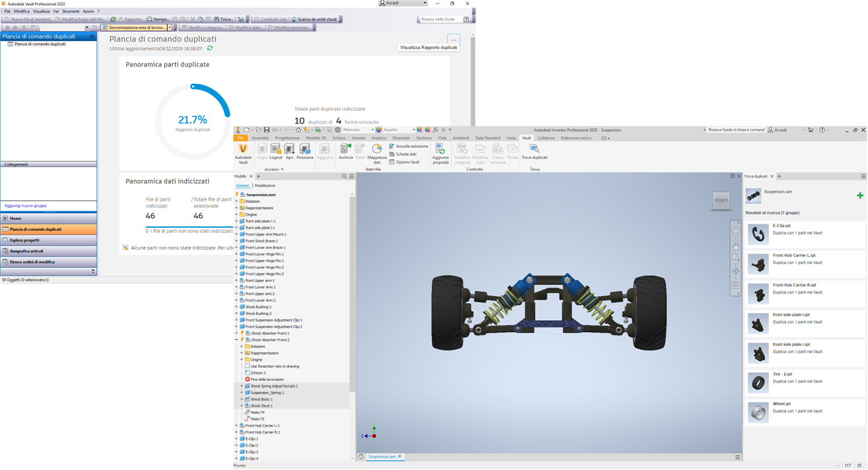The image size is (868, 470).
Task: Click the Save icon in Inventor's quick access toolbar
Action: [x=266, y=130]
